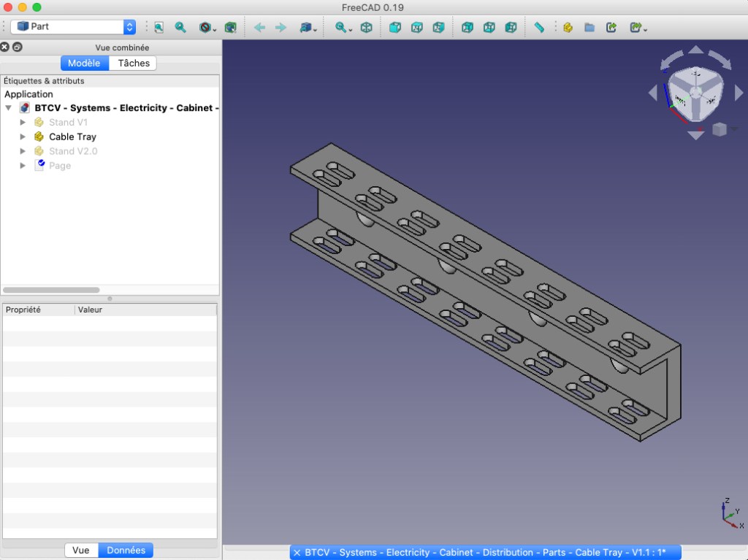
Task: Switch to front view using toolbar cube
Action: point(395,27)
